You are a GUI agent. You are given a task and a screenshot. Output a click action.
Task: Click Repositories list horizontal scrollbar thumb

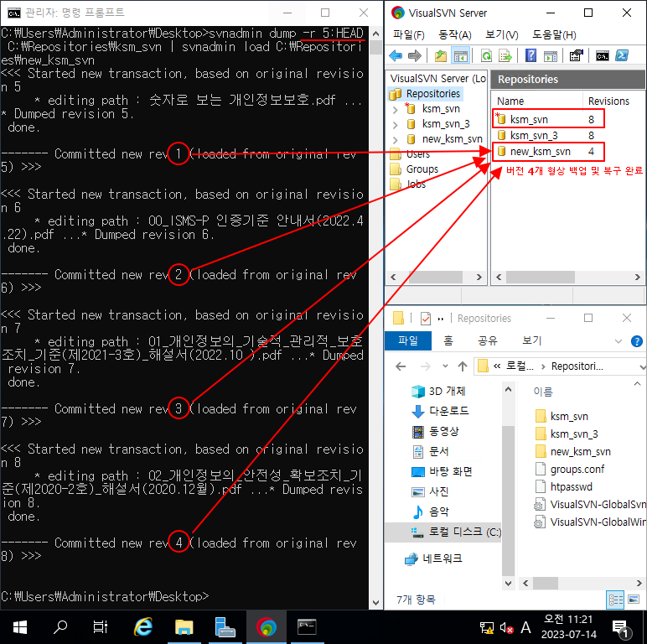[x=540, y=277]
